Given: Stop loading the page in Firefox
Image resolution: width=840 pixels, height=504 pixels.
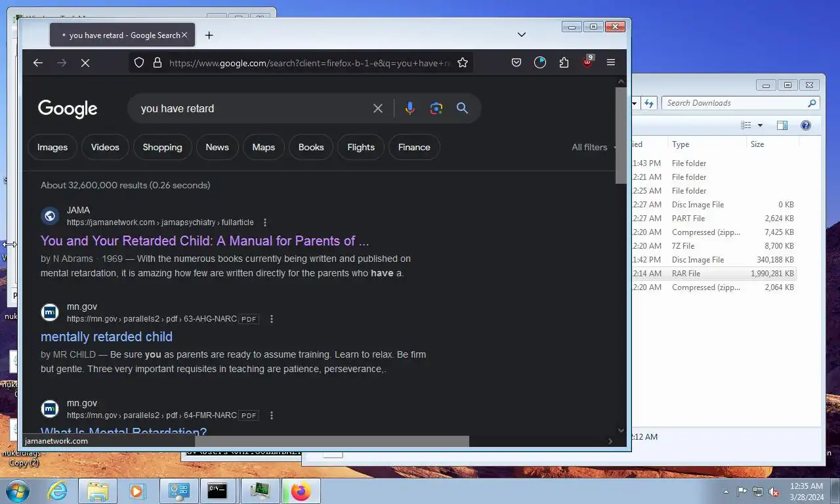Looking at the screenshot, I should 85,62.
